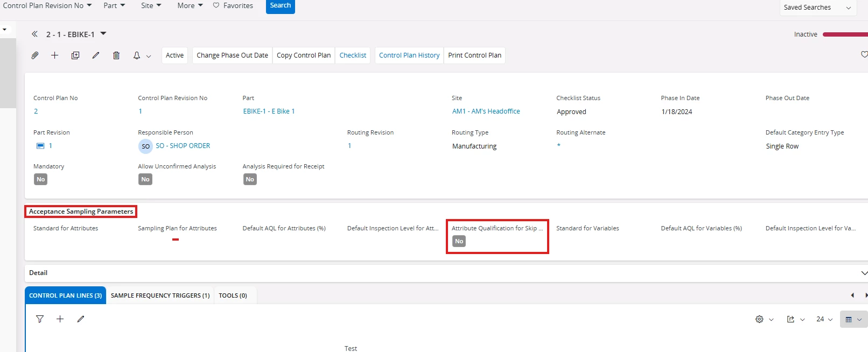Open the Site filter dropdown
This screenshot has height=352, width=868.
151,5
